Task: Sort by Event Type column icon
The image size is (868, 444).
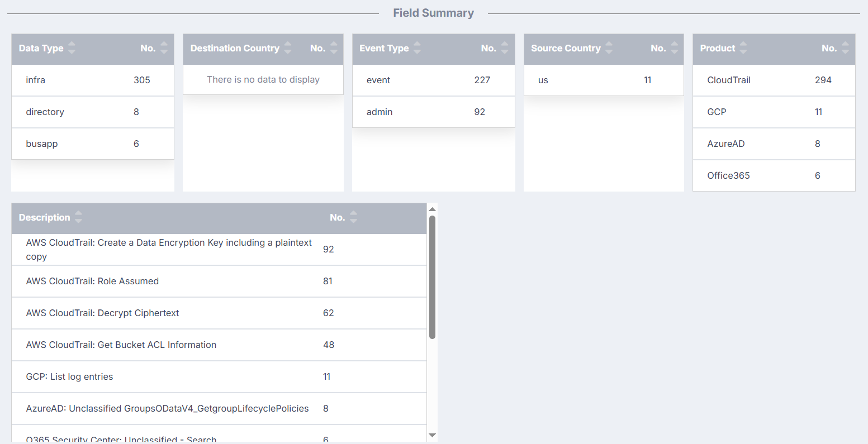Action: (417, 48)
